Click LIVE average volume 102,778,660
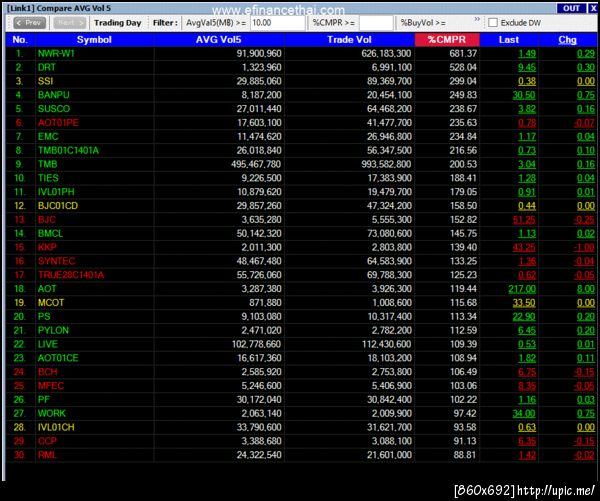The width and height of the screenshot is (600, 501). point(256,344)
